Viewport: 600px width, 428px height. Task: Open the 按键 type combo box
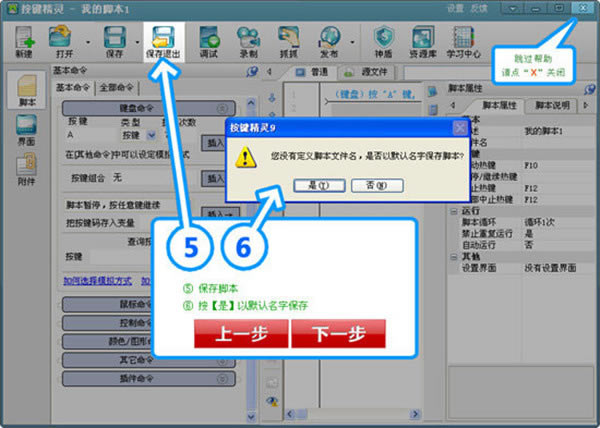click(138, 135)
